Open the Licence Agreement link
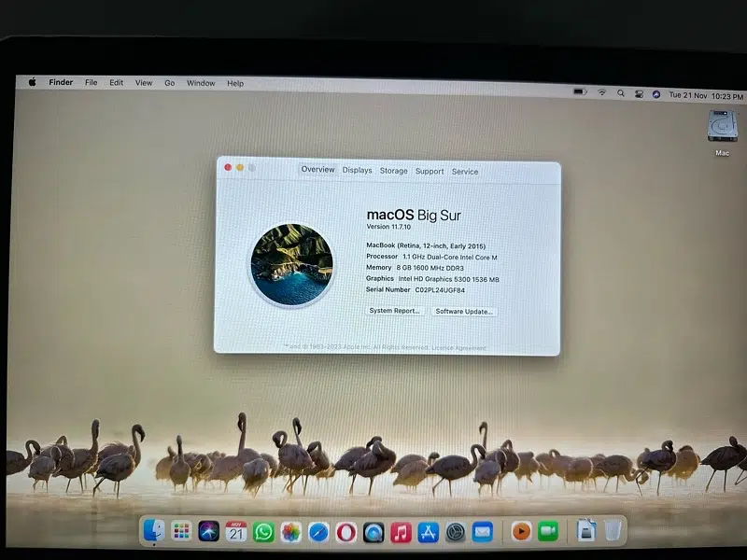Screen dimensions: 747x560 (458, 348)
